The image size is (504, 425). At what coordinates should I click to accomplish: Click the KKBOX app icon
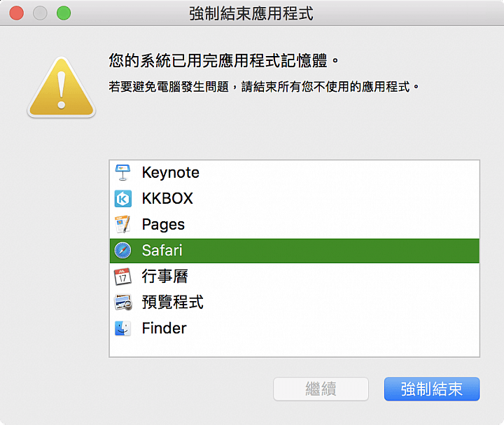122,198
